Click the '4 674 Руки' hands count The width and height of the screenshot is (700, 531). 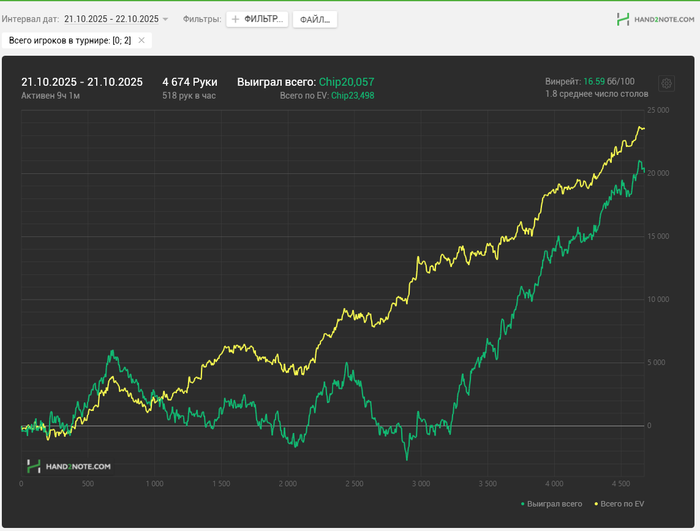pyautogui.click(x=190, y=82)
